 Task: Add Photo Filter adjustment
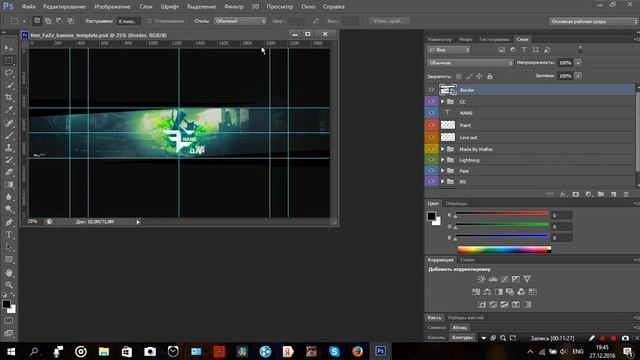(x=510, y=292)
